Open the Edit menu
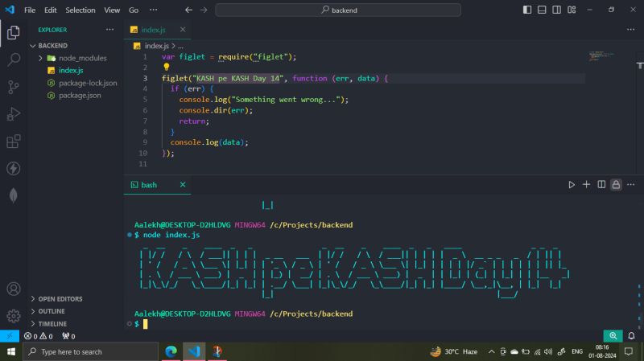Screen dimensions: 644x361 coord(50,10)
